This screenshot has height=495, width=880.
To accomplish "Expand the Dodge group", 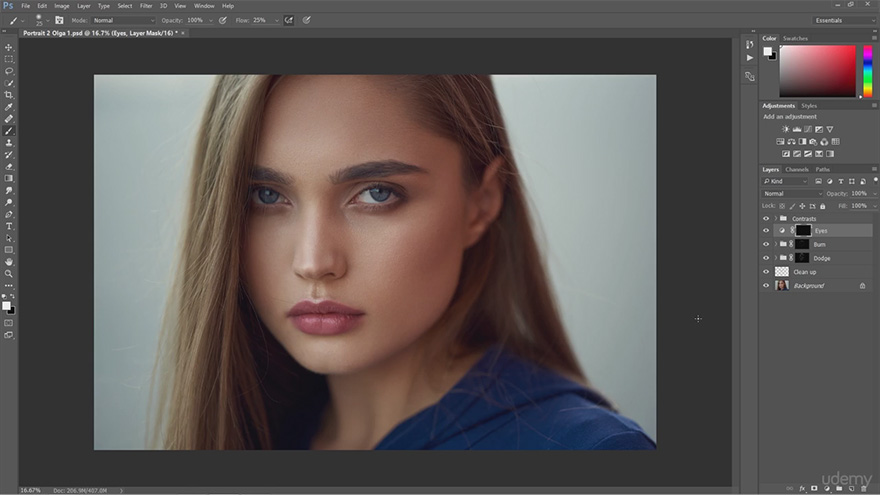I will coord(776,258).
